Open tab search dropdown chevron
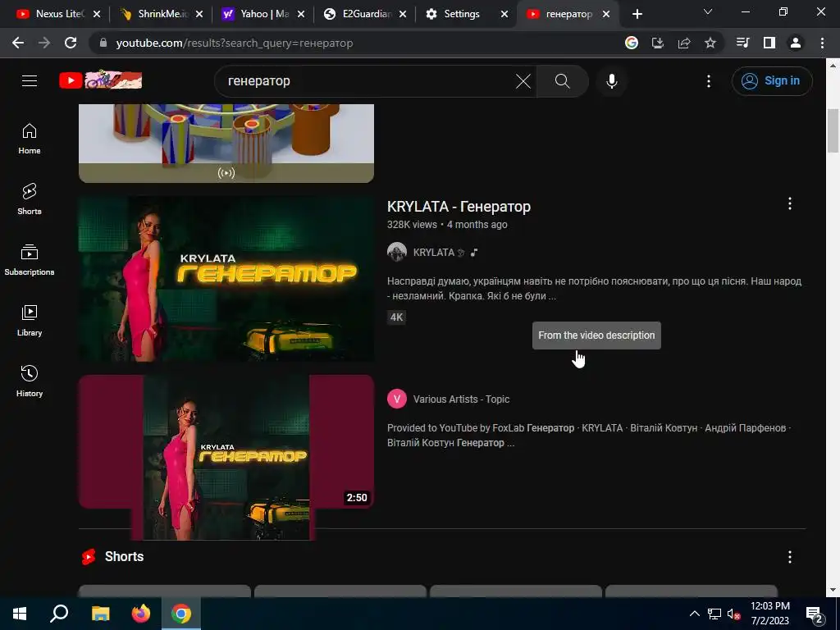Image resolution: width=840 pixels, height=630 pixels. pyautogui.click(x=708, y=11)
